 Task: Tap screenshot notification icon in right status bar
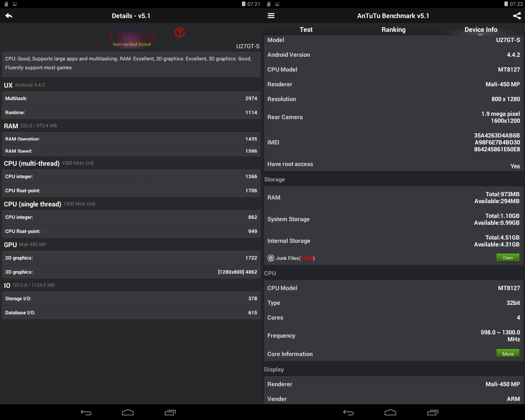click(x=277, y=4)
